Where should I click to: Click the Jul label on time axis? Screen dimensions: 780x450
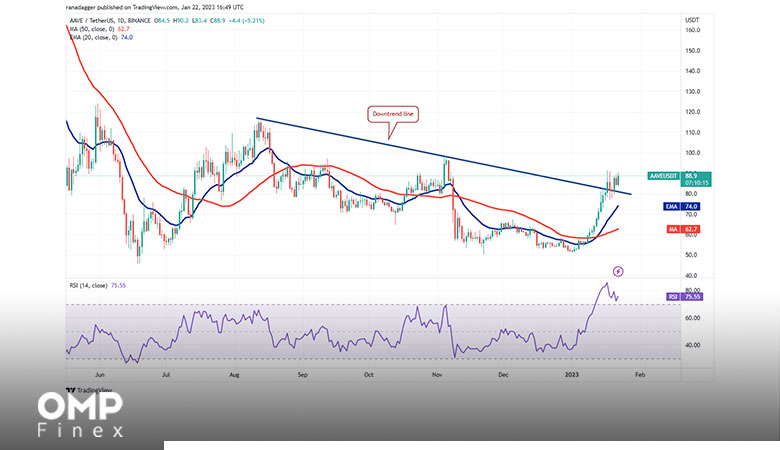(x=166, y=375)
